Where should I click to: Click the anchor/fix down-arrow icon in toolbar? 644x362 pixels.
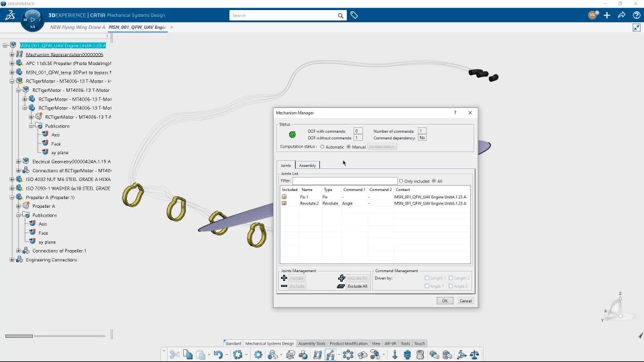click(x=394, y=355)
